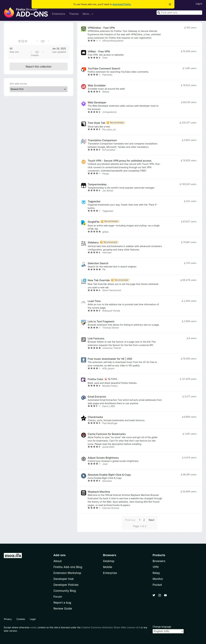
Task: Click the Cache Favicons for Bookmarks icon
Action: [x=84, y=435]
